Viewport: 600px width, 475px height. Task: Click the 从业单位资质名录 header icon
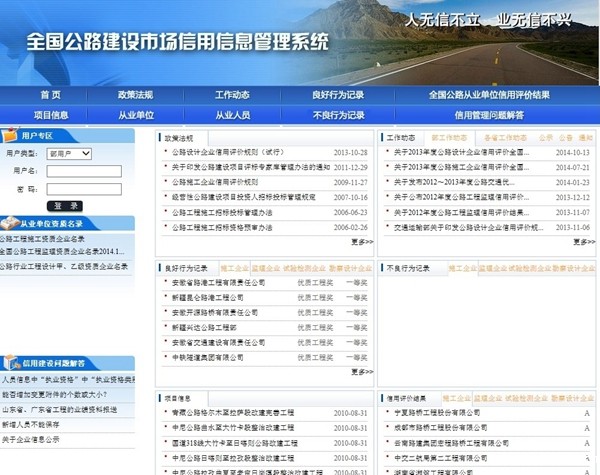click(10, 224)
